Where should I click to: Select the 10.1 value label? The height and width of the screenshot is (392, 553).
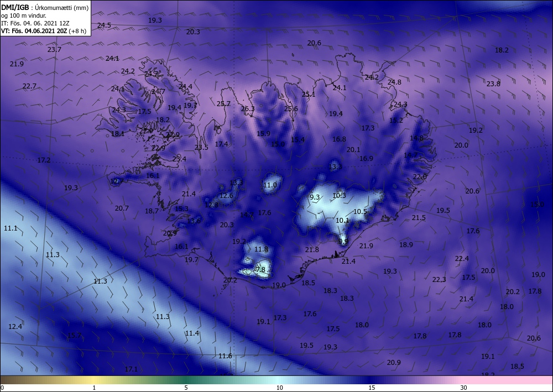click(x=342, y=220)
